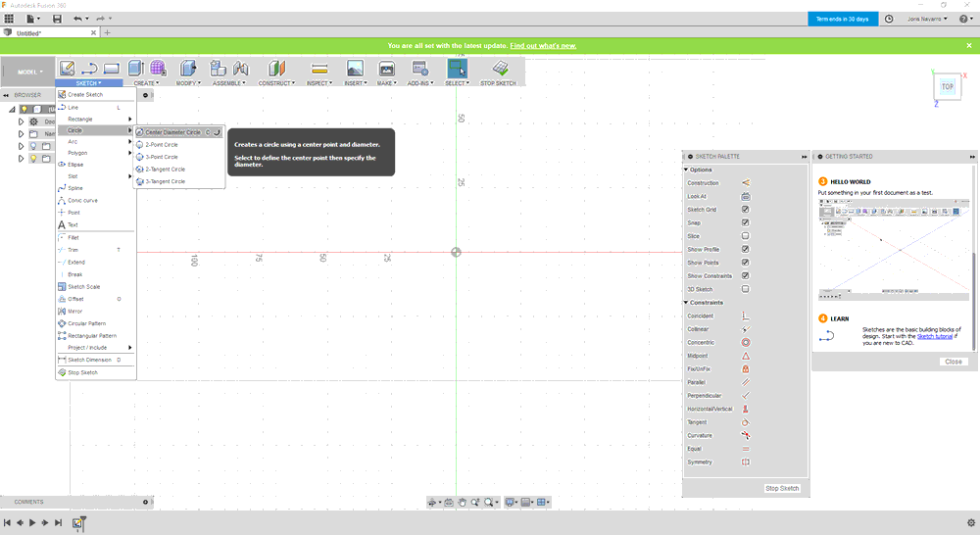Toggle the root component lightbulb visibility

(x=24, y=110)
